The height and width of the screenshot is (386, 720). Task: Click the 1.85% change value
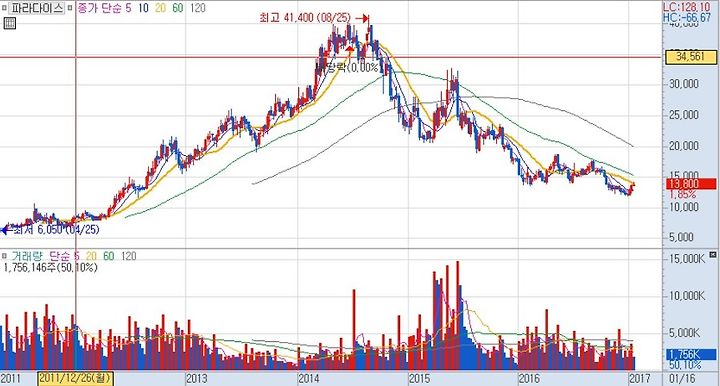click(682, 194)
